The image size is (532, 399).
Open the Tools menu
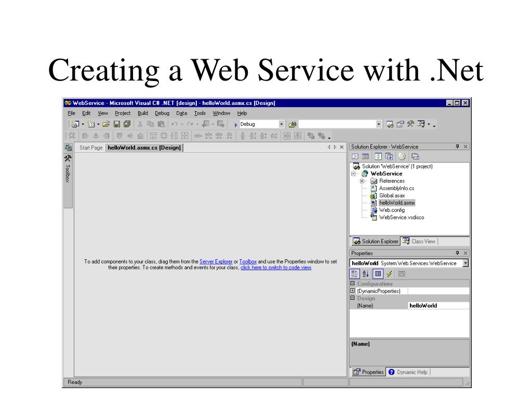click(200, 113)
